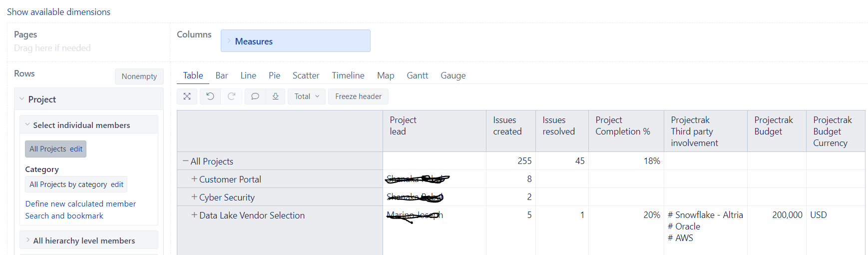Expand the Cyber Security row
The image size is (868, 255).
194,197
